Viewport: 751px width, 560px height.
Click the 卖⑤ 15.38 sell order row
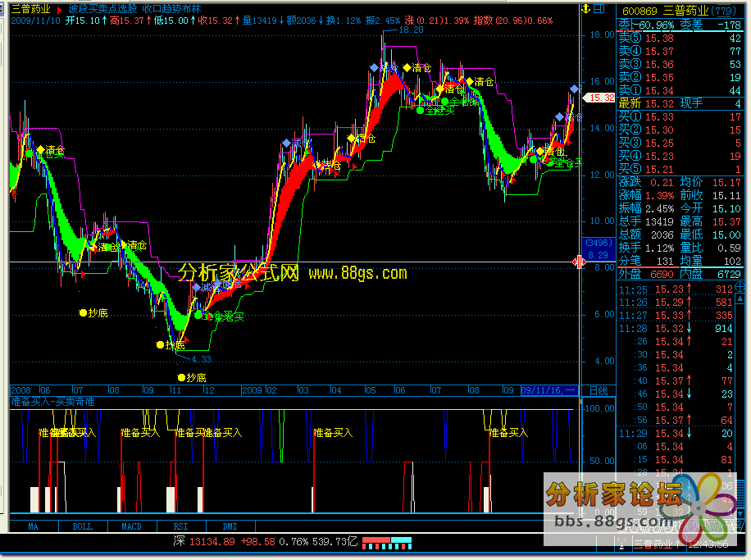(680, 39)
